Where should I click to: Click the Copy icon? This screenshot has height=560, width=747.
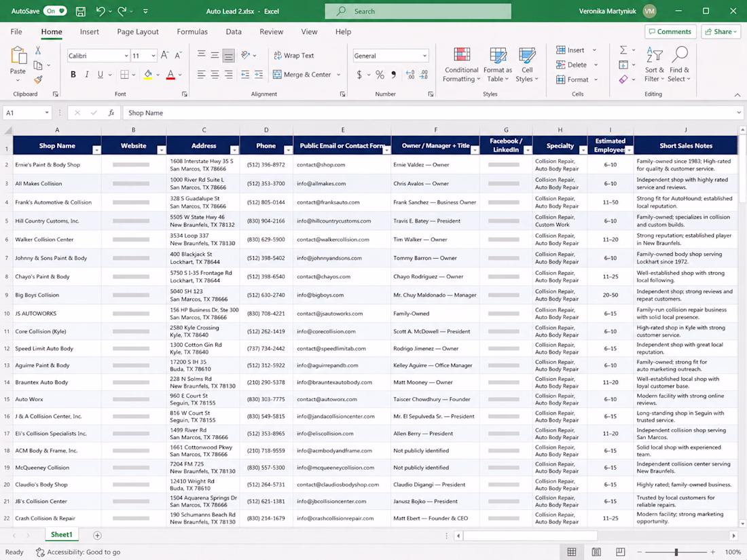[x=37, y=65]
